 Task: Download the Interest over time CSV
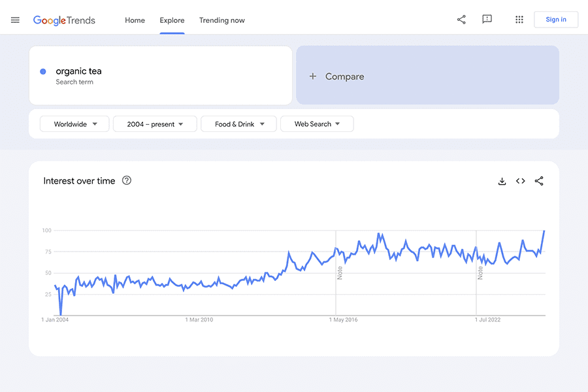[x=502, y=181]
